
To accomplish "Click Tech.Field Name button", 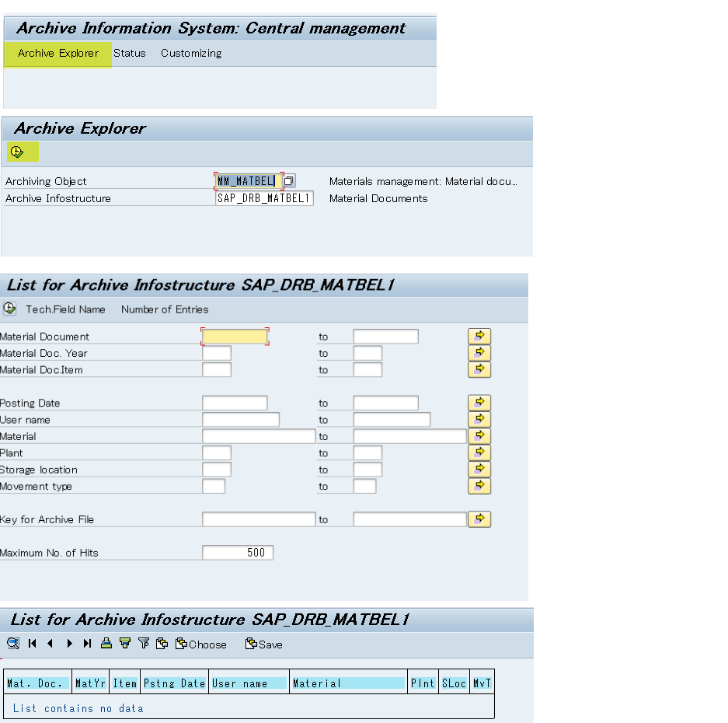I will pos(65,309).
